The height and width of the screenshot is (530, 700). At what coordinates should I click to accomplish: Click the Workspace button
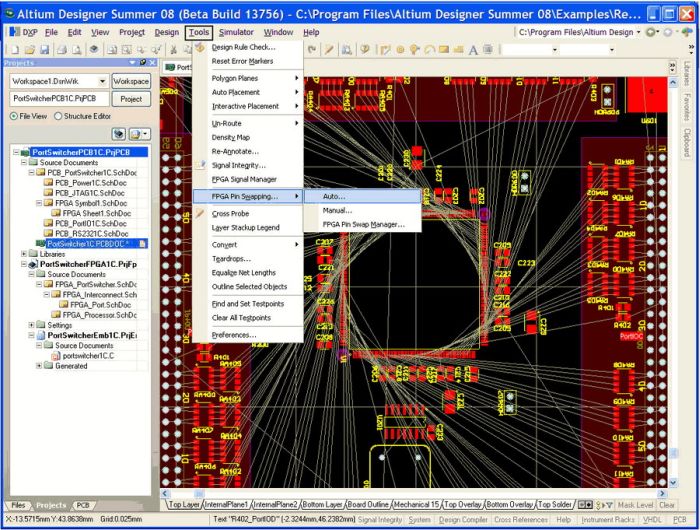click(x=131, y=81)
